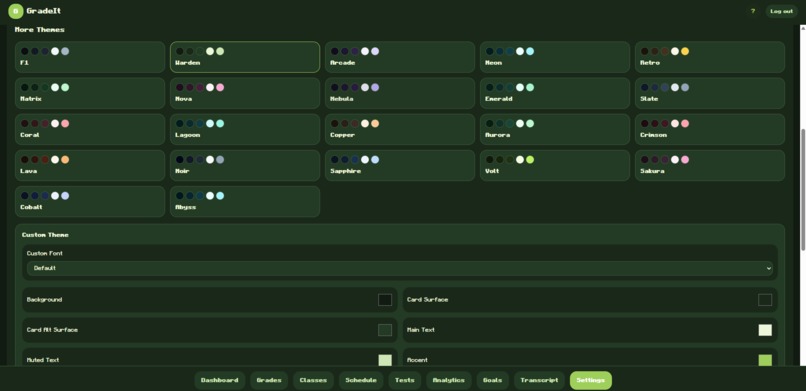
Task: Navigate to the Transcript tab
Action: 539,380
